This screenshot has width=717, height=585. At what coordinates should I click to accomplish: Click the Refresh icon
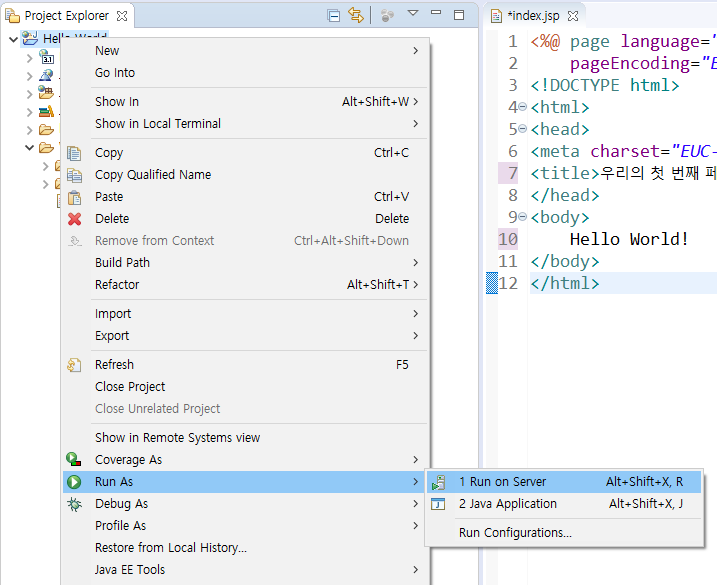pyautogui.click(x=74, y=365)
